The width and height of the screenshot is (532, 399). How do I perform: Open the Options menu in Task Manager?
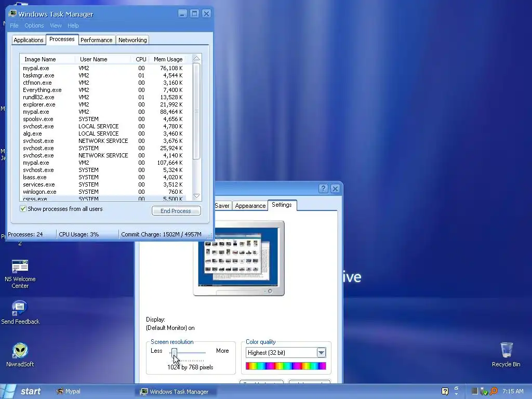pos(34,25)
